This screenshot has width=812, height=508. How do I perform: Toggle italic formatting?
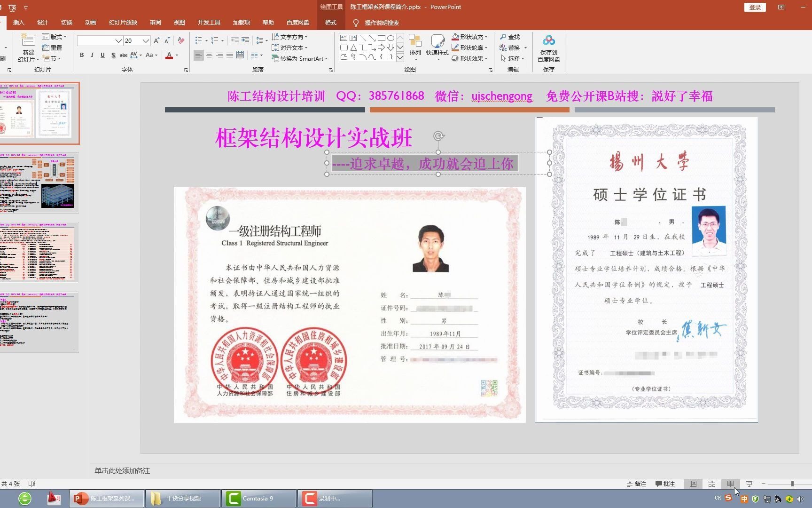(92, 55)
